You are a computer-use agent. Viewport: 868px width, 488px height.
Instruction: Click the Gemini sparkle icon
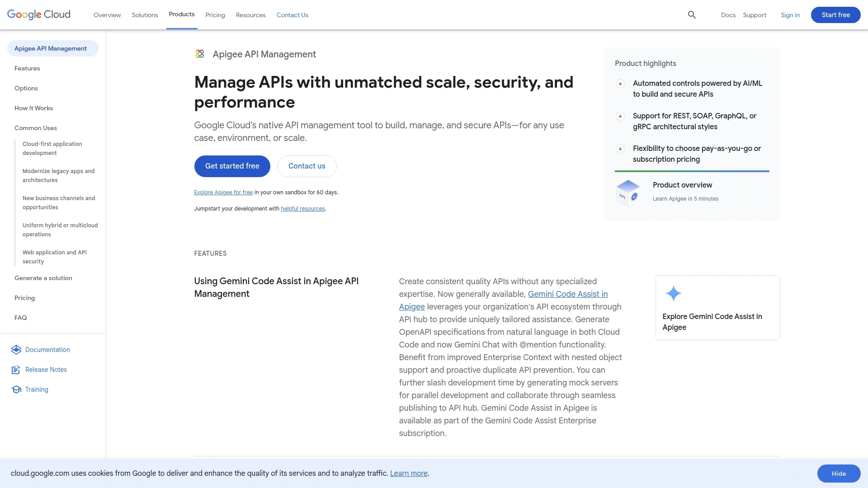tap(673, 294)
